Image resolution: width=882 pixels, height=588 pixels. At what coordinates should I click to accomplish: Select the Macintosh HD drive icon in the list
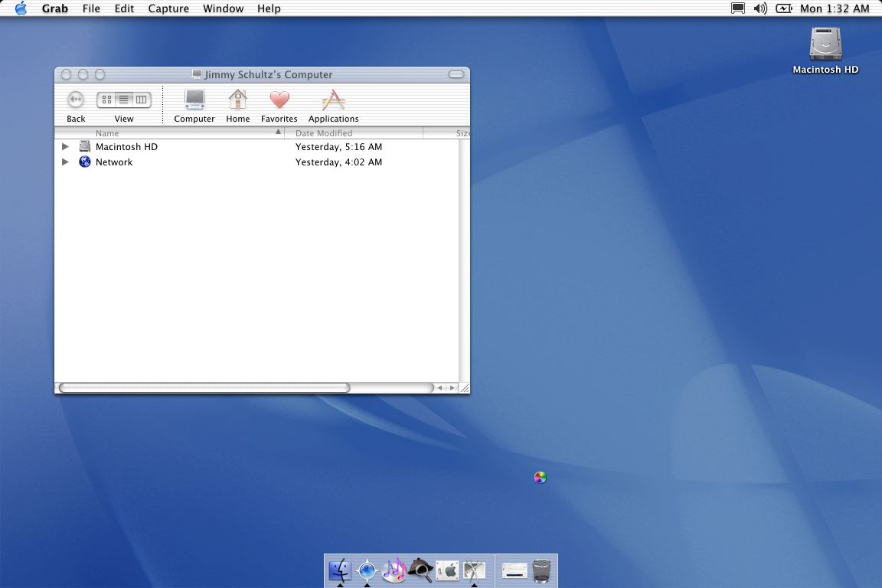pyautogui.click(x=85, y=146)
